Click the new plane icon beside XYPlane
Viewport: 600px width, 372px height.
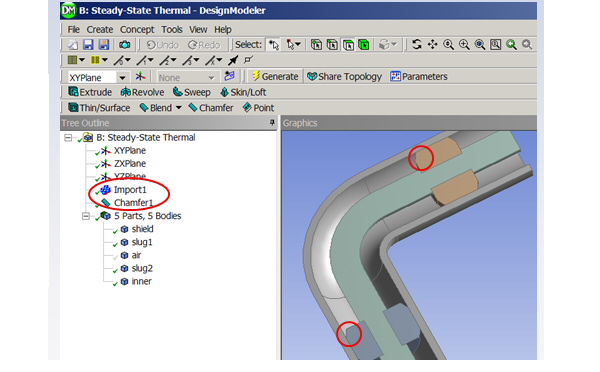point(140,77)
